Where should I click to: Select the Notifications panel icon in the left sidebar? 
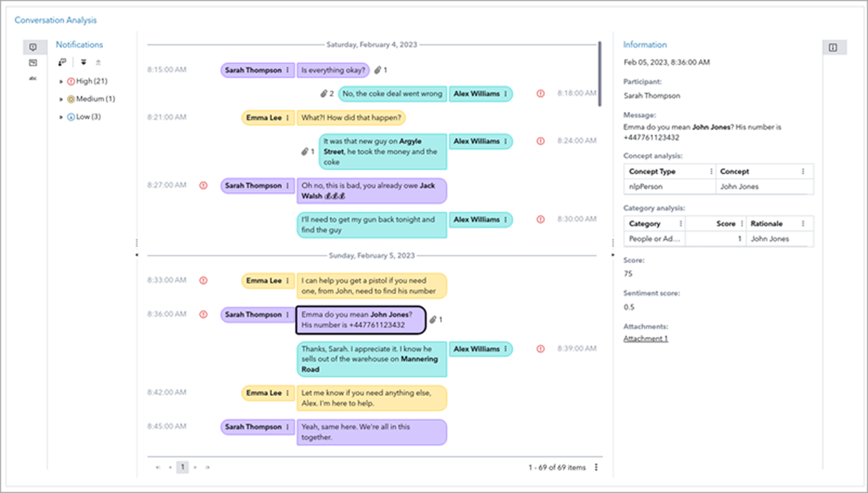33,47
